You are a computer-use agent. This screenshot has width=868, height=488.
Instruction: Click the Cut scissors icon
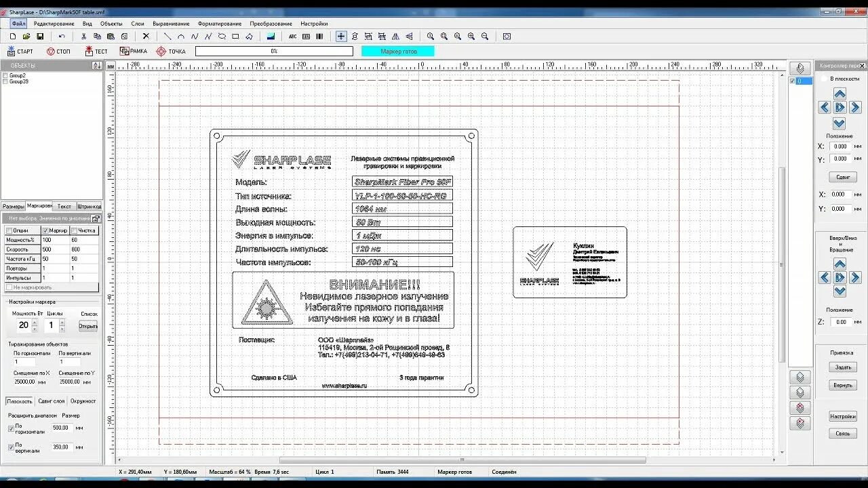[83, 36]
